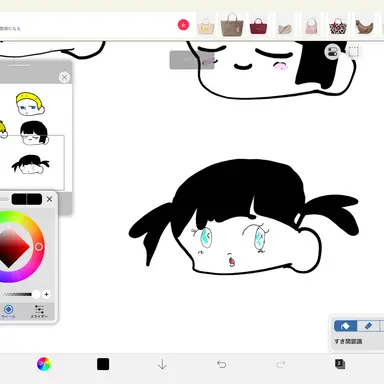Viewport: 384px width, 384px height.
Task: Select the yellow-haired head thumbnail
Action: point(30,104)
